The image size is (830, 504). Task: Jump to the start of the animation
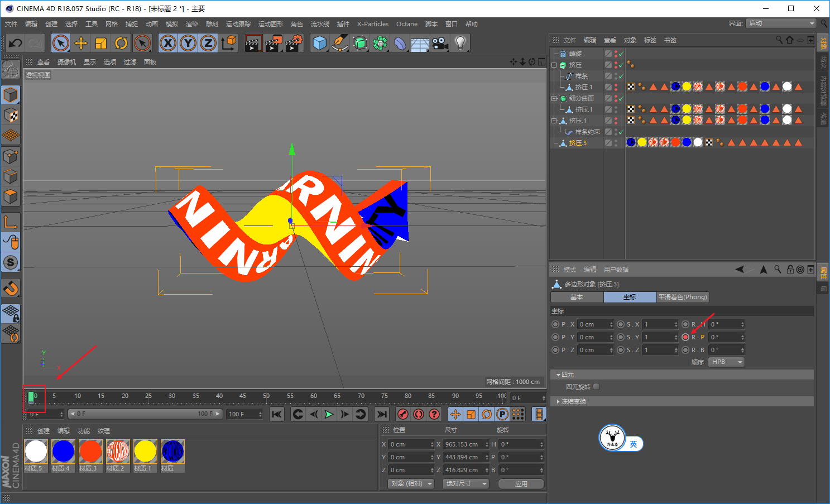(277, 414)
